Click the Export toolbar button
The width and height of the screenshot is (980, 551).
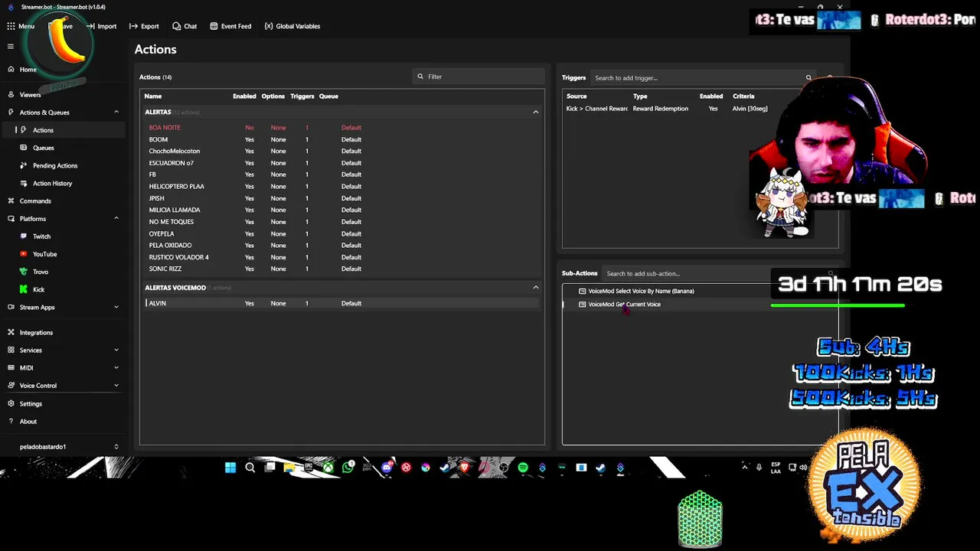point(144,26)
